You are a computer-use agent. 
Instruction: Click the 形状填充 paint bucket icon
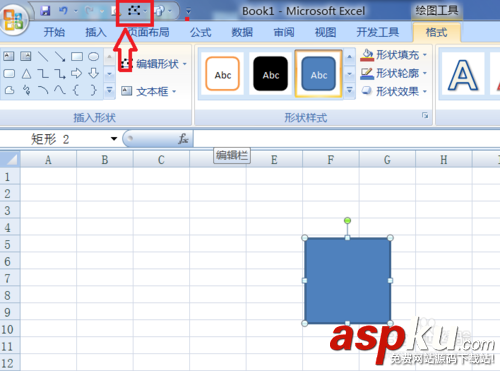coord(367,55)
